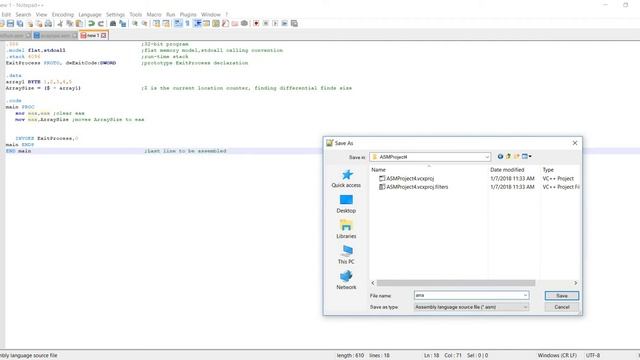640x360 pixels.
Task: Open the View Menu icon dropdown in Save As
Action: (x=527, y=156)
